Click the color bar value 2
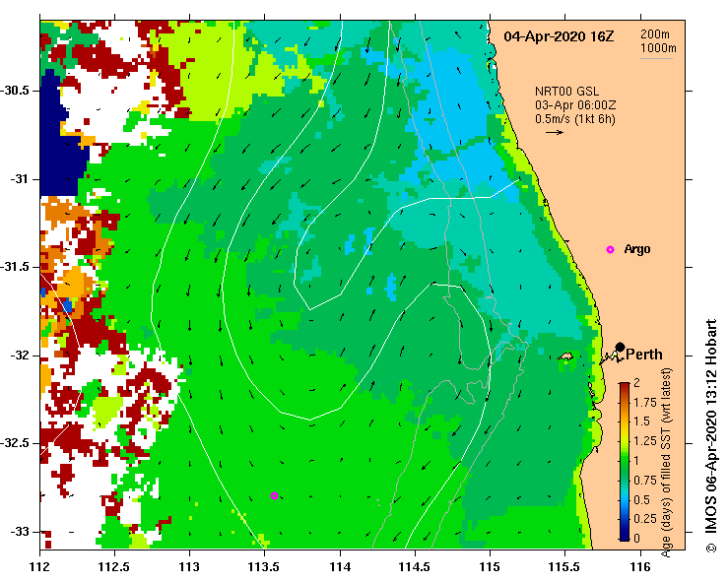 637,382
